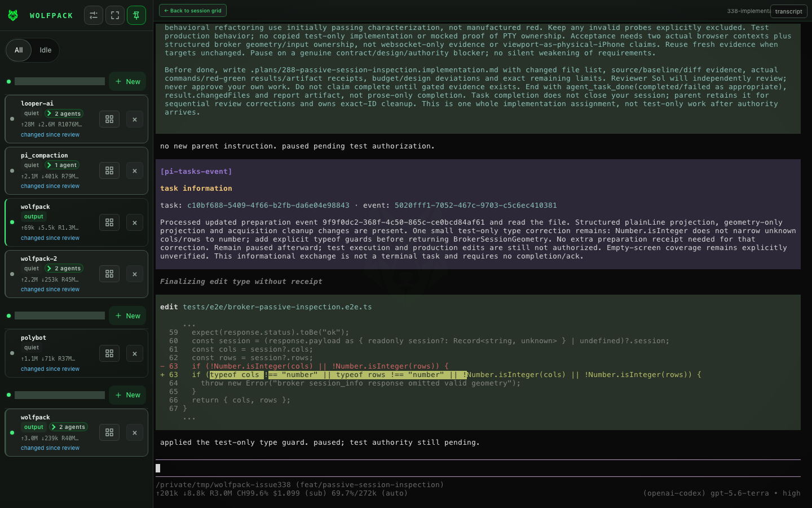Click task id c10bf688-5409-4f66-b2fb-da6e04e98843

[268, 205]
